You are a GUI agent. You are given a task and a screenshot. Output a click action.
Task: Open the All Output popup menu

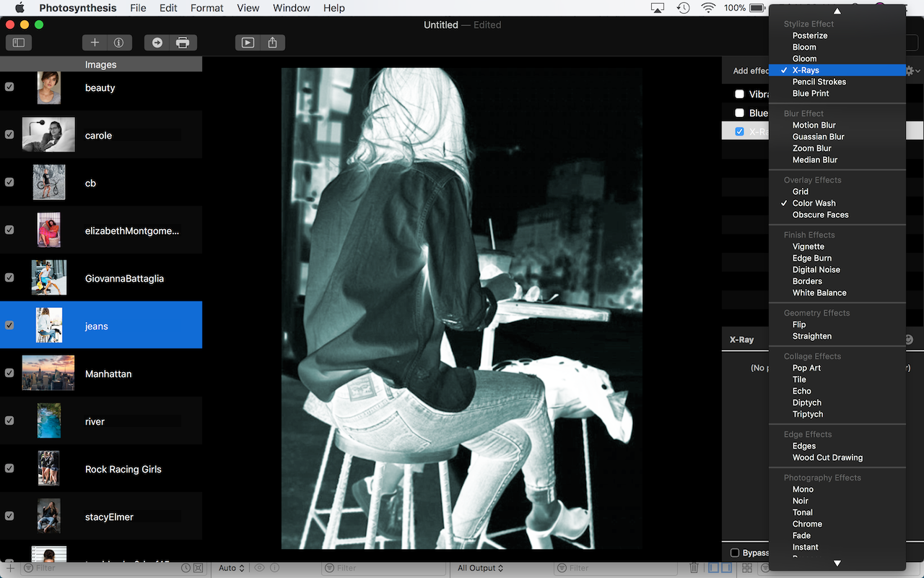point(480,569)
